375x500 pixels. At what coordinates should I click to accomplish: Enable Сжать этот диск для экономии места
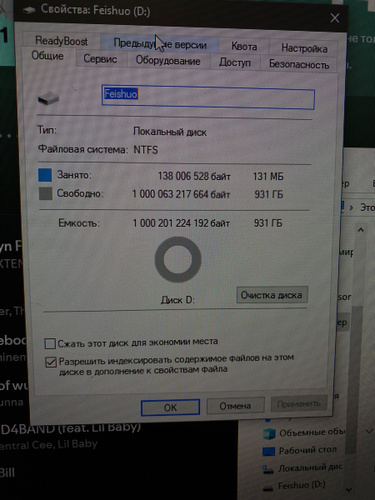click(x=50, y=343)
